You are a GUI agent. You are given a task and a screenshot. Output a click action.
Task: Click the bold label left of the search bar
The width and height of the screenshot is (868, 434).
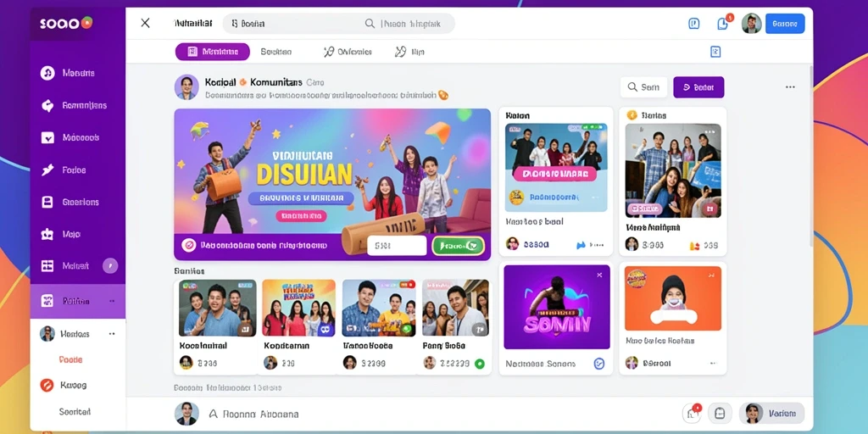click(x=192, y=24)
